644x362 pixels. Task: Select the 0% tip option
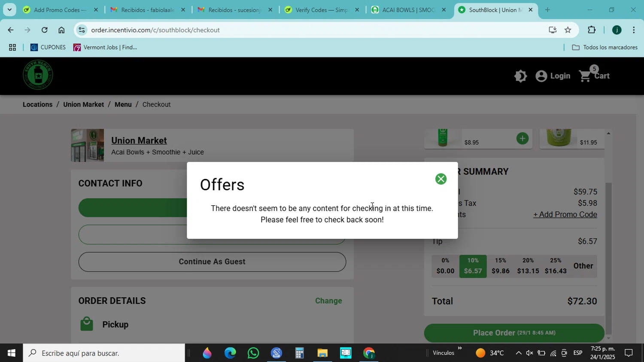click(x=445, y=266)
